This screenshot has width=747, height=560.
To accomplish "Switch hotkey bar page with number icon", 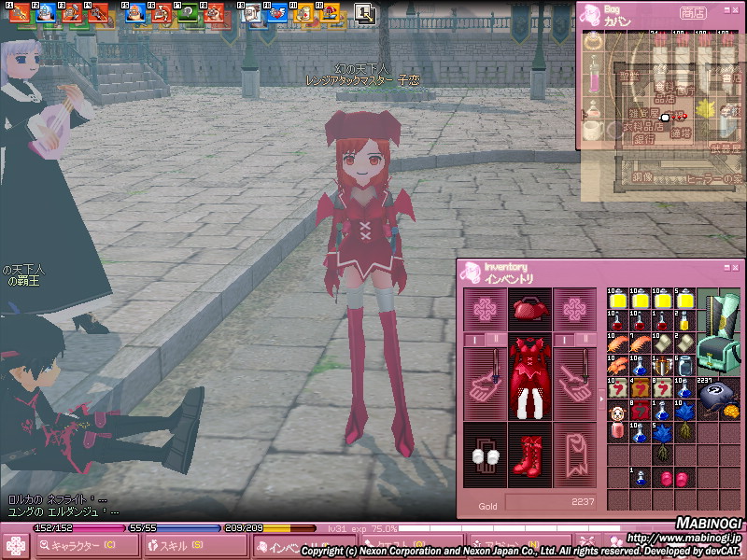I will 365,14.
